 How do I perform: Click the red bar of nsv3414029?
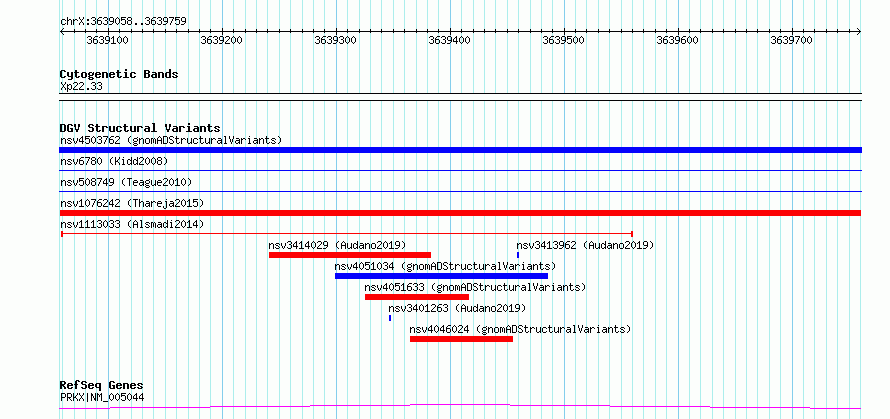tap(350, 255)
